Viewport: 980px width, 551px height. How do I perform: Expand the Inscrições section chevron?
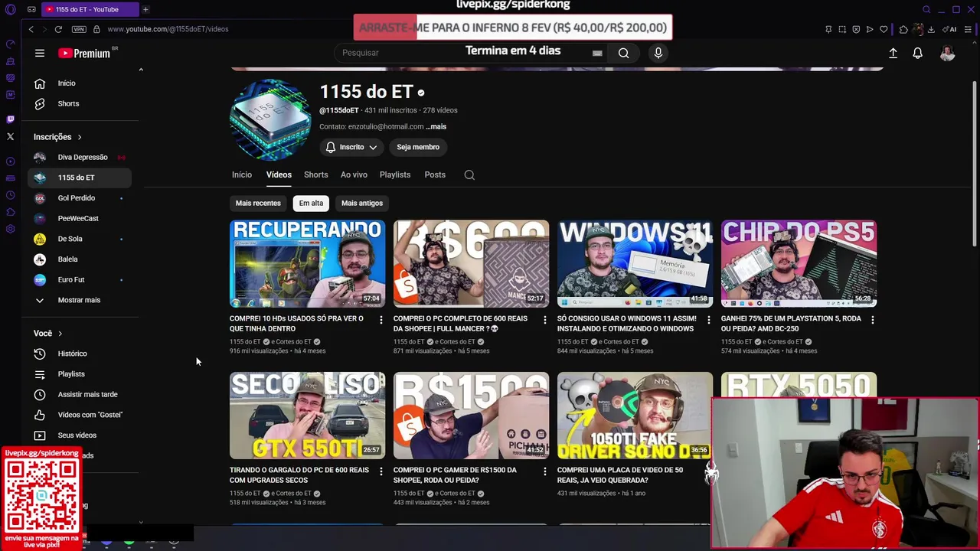[79, 137]
